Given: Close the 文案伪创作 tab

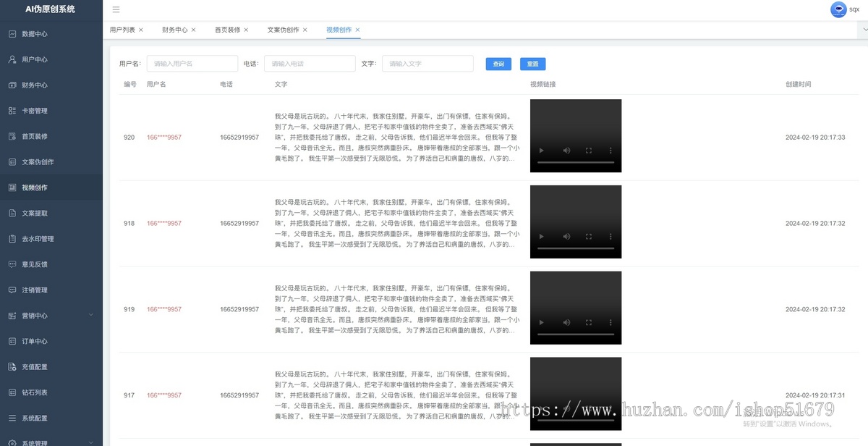Looking at the screenshot, I should click(x=305, y=30).
